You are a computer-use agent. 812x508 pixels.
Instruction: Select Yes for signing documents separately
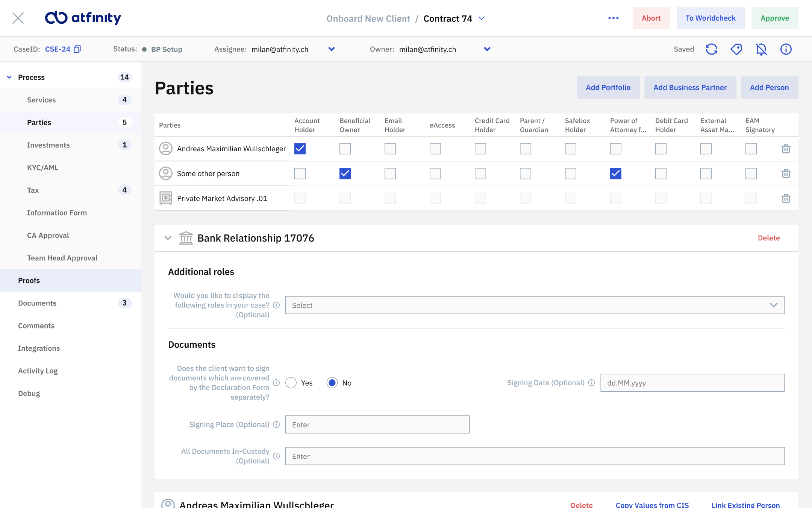291,383
